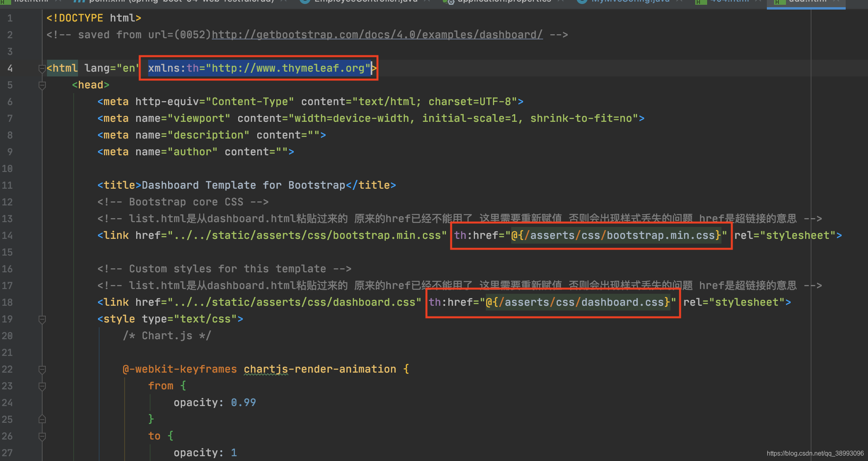Click rel="stylesheet" on line 14
The image size is (868, 461).
point(785,236)
